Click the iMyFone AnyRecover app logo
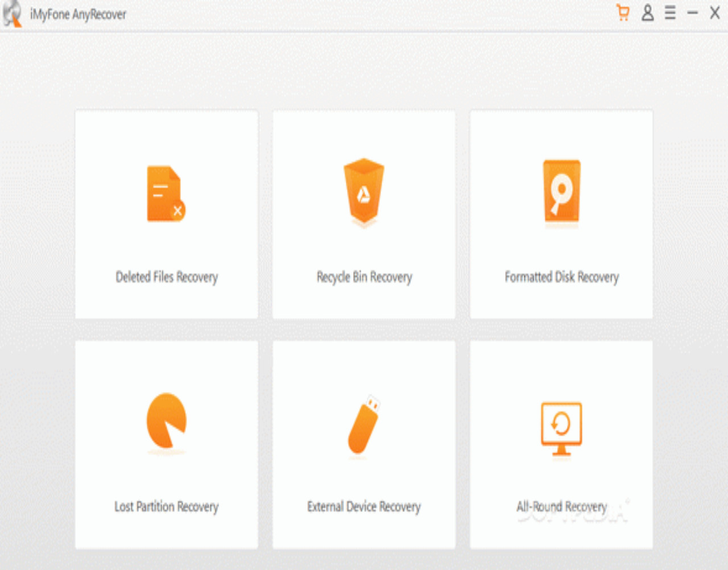 click(12, 14)
